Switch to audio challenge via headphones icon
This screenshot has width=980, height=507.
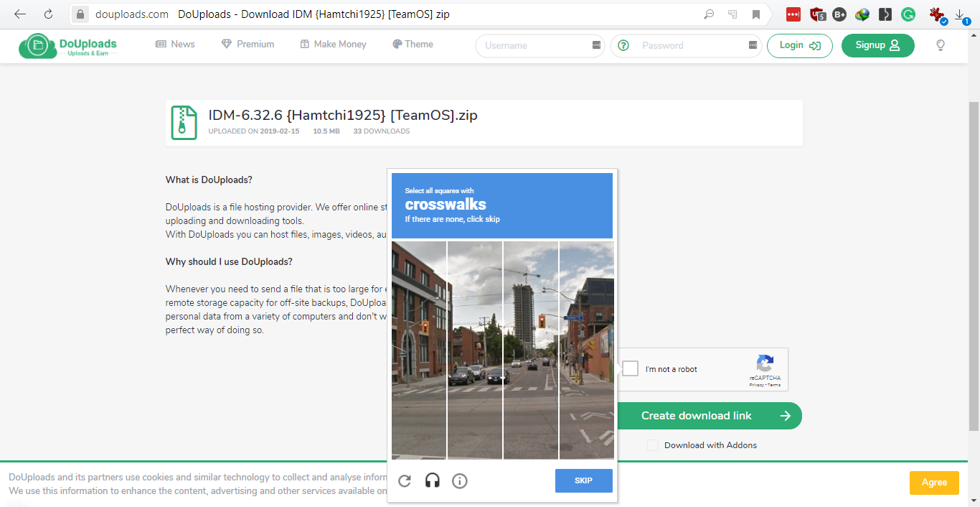pyautogui.click(x=432, y=481)
